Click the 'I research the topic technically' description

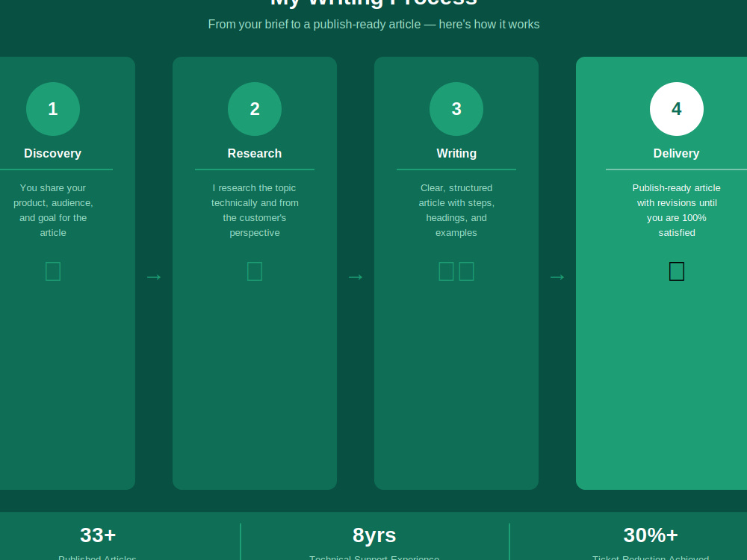255,210
